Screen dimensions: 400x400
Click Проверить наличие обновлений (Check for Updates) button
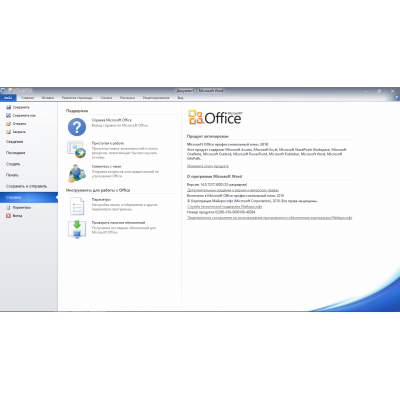click(77, 229)
